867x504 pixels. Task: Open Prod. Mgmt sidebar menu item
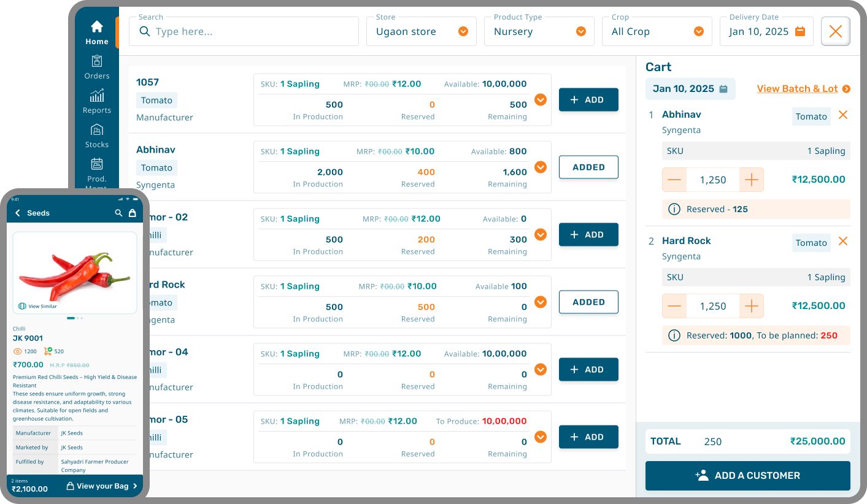pyautogui.click(x=96, y=172)
